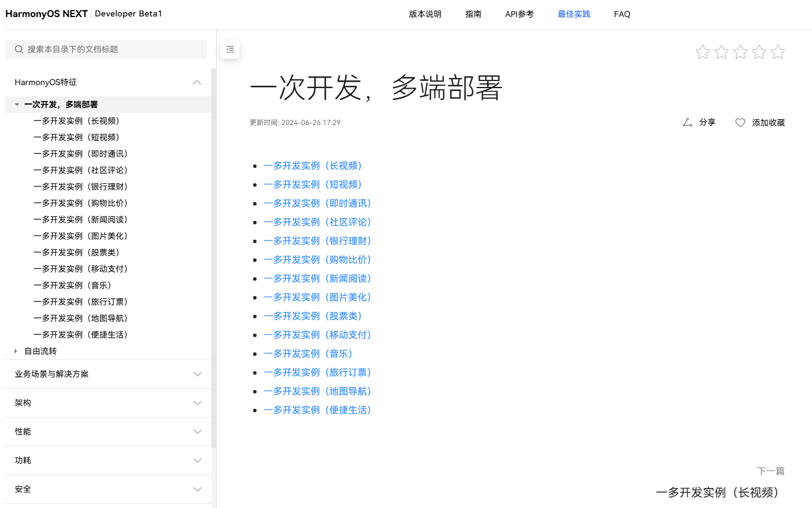Expand the 安全 section chevron
The height and width of the screenshot is (508, 812).
197,489
